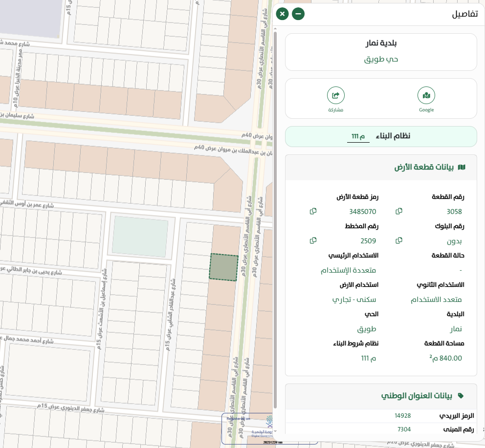
Task: Copy the plan number 2509
Action: point(313,240)
